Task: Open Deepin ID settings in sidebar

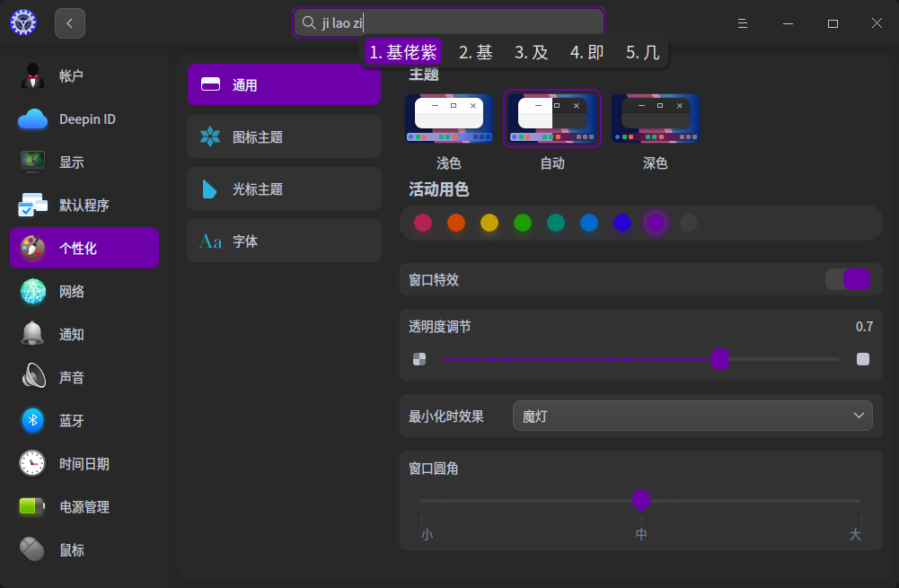Action: [x=84, y=119]
